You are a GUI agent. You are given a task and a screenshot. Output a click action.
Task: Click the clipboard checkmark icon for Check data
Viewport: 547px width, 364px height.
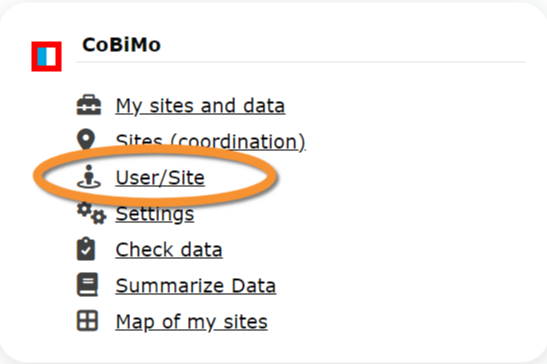coord(86,249)
